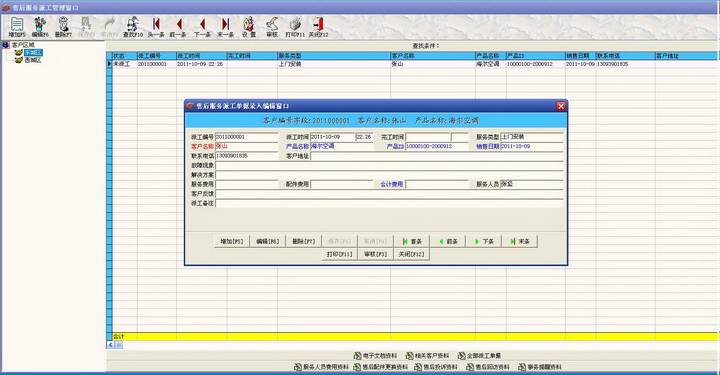Open the 电子文档资料 tab
The width and height of the screenshot is (720, 375).
click(375, 356)
